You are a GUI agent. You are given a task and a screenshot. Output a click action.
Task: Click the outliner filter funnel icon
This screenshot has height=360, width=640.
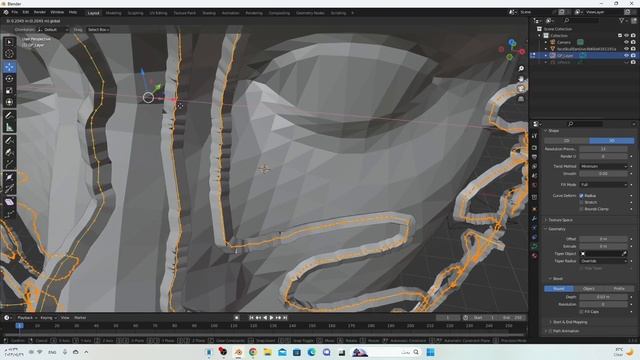pyautogui.click(x=622, y=20)
